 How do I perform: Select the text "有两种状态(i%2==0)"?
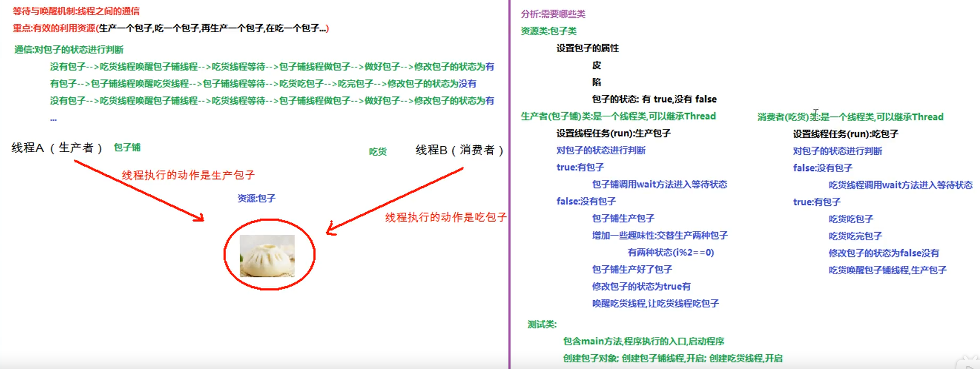point(671,253)
